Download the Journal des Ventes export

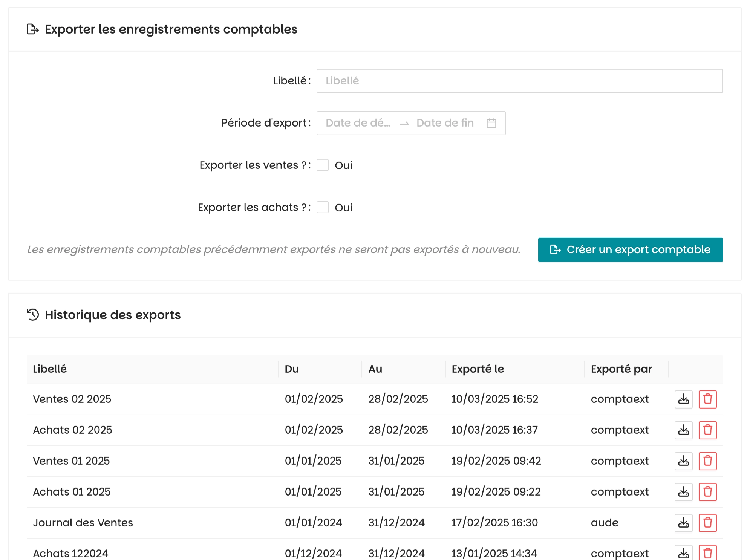click(x=683, y=523)
